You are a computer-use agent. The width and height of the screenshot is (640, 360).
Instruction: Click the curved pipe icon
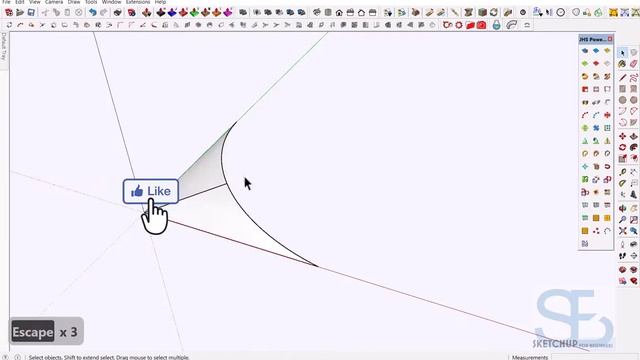[511, 25]
